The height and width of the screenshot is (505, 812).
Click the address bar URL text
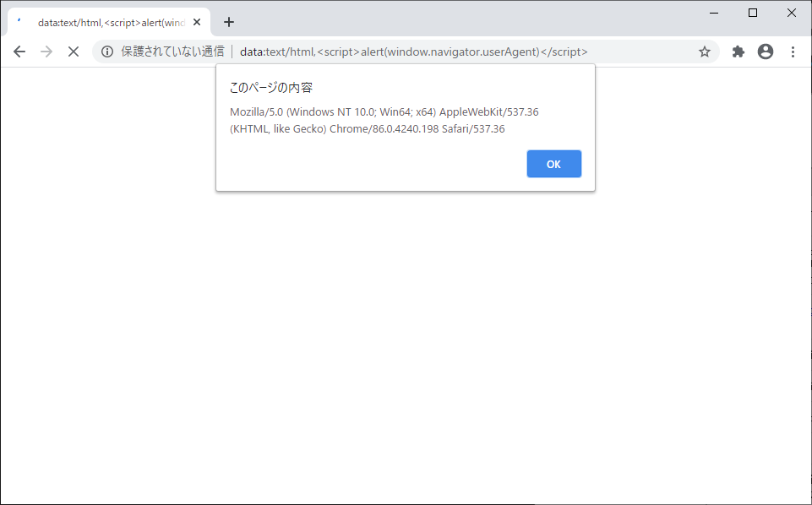click(414, 52)
